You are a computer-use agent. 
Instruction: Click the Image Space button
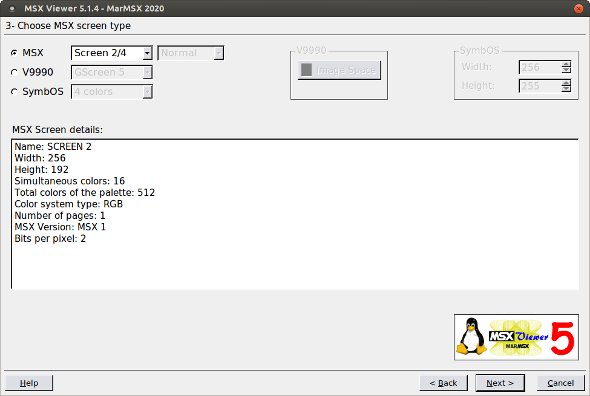(x=339, y=70)
